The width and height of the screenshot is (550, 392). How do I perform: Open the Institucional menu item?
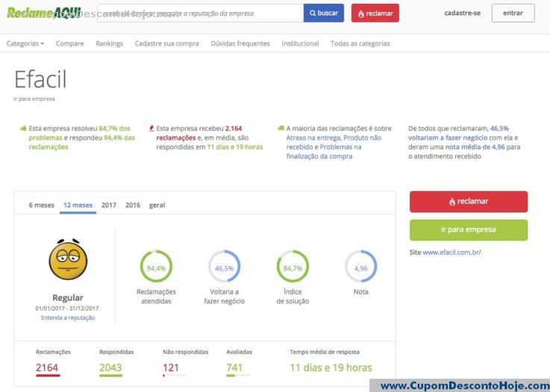coord(300,43)
